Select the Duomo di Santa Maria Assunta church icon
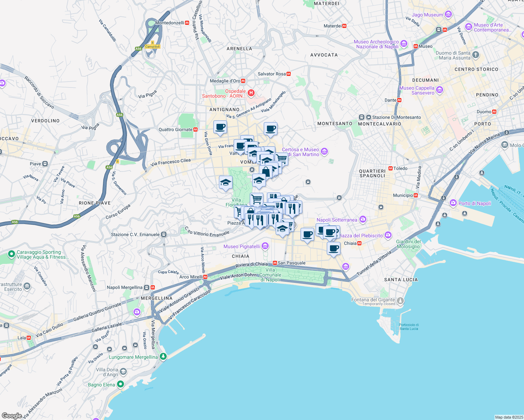The height and width of the screenshot is (420, 524). (x=475, y=55)
